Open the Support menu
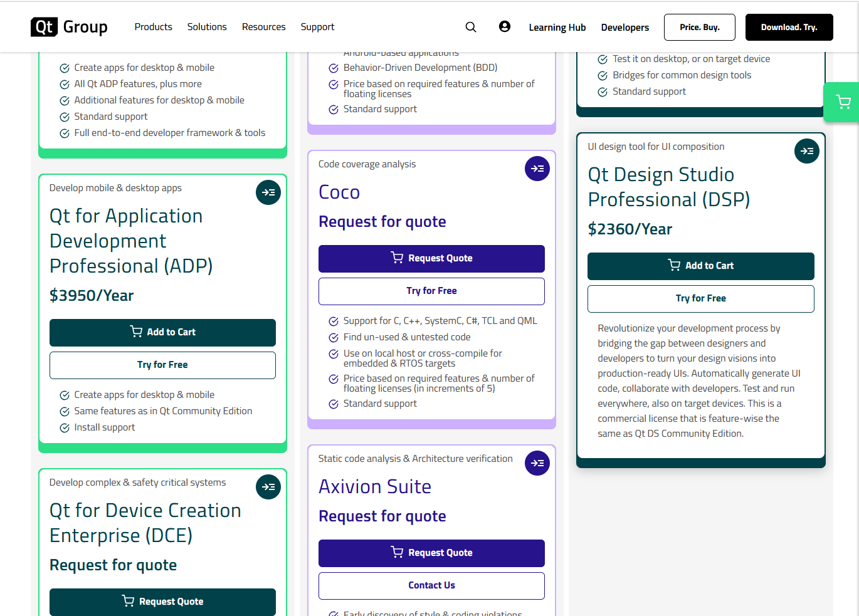Screen dimensions: 859x616 (318, 27)
